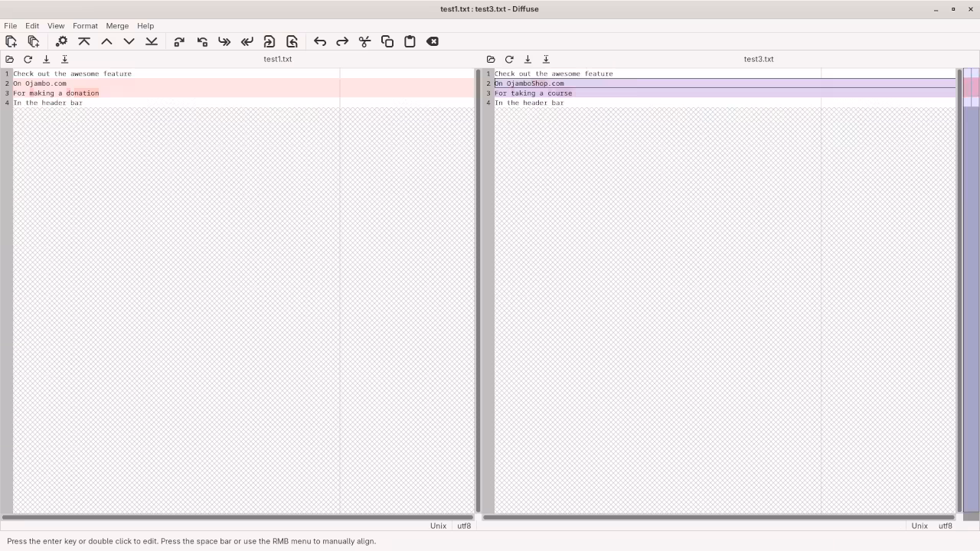Minimize the Diffuse window

coord(936,9)
